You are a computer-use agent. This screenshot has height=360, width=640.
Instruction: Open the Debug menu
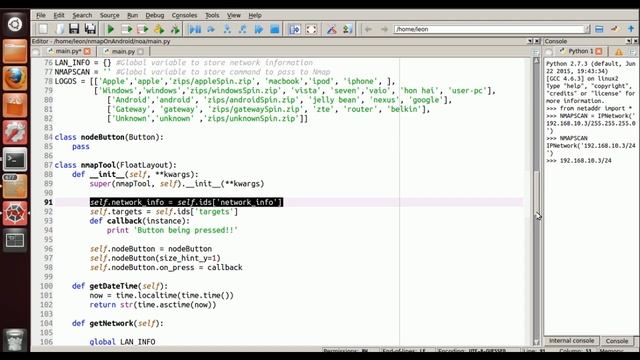pos(155,15)
